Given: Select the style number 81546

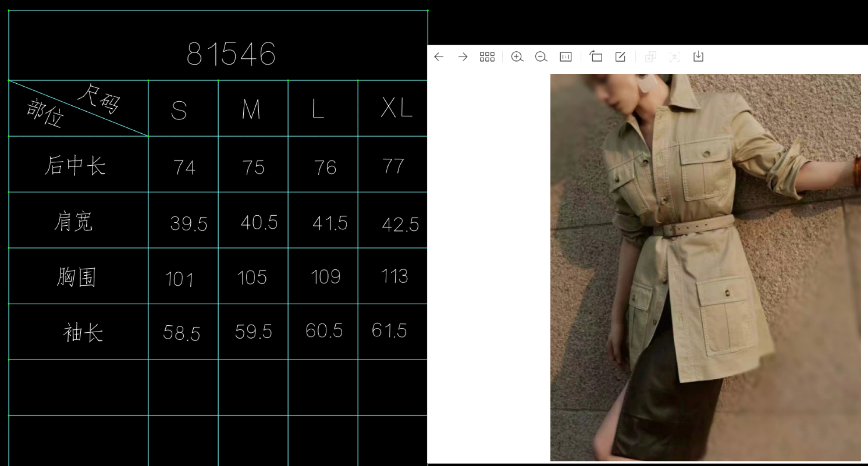Looking at the screenshot, I should click(x=231, y=54).
